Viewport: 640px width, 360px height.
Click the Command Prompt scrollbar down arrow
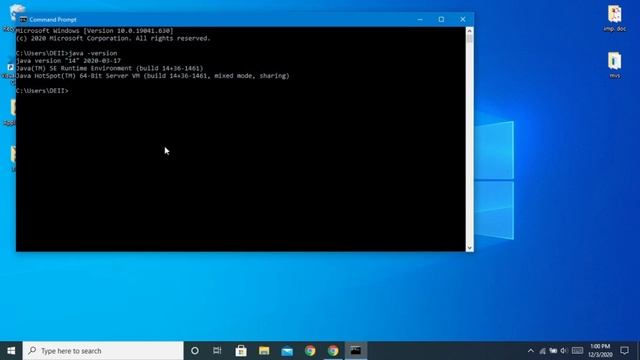pyautogui.click(x=469, y=248)
